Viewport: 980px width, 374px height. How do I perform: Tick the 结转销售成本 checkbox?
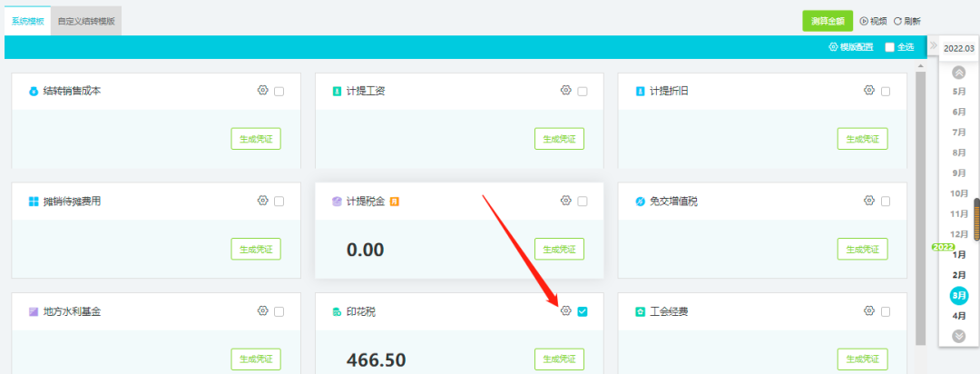click(x=279, y=92)
